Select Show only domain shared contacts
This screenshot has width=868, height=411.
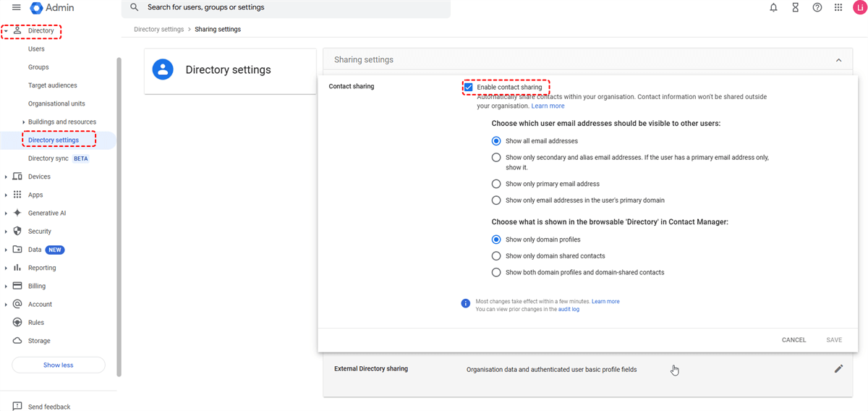tap(496, 256)
